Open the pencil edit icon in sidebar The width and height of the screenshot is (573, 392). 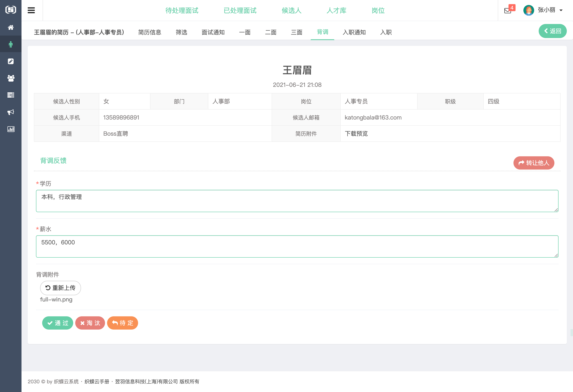click(x=11, y=61)
